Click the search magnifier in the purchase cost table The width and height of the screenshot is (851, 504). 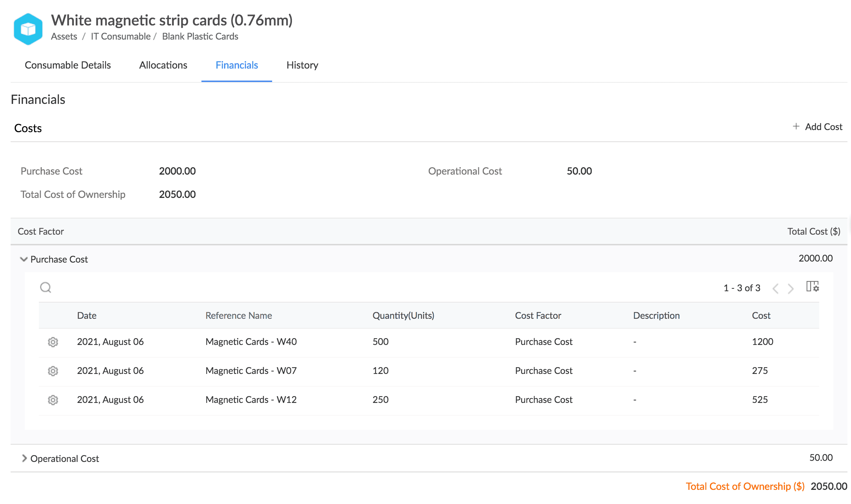coord(46,287)
